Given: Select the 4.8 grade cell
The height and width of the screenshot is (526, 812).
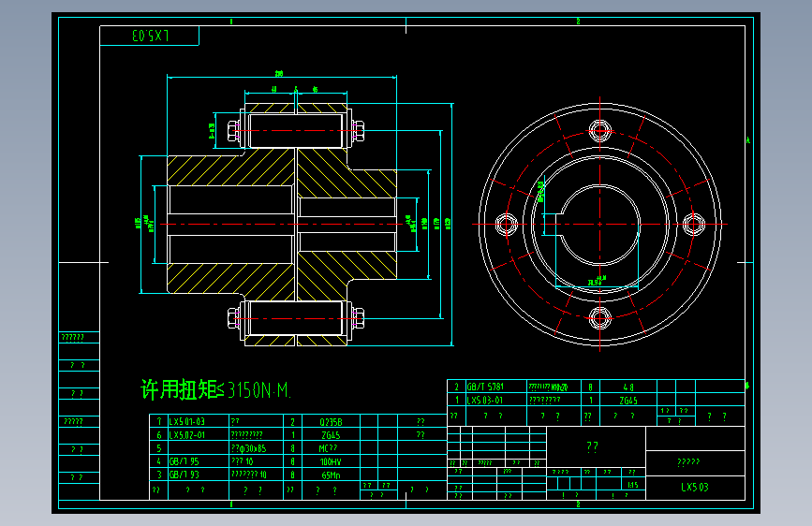Looking at the screenshot, I should [x=628, y=387].
